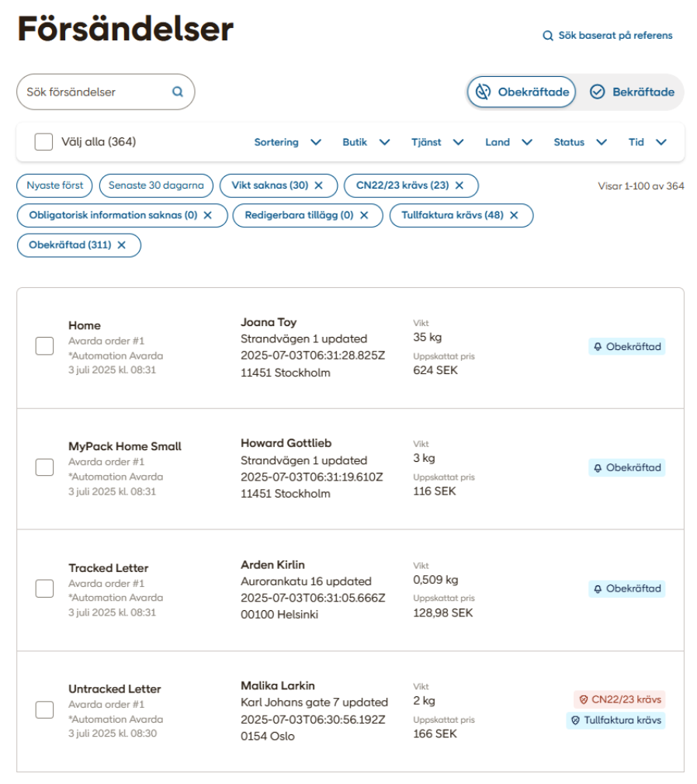Remove the CN22/23 krävs (23) filter
697x784 pixels.
(x=459, y=186)
